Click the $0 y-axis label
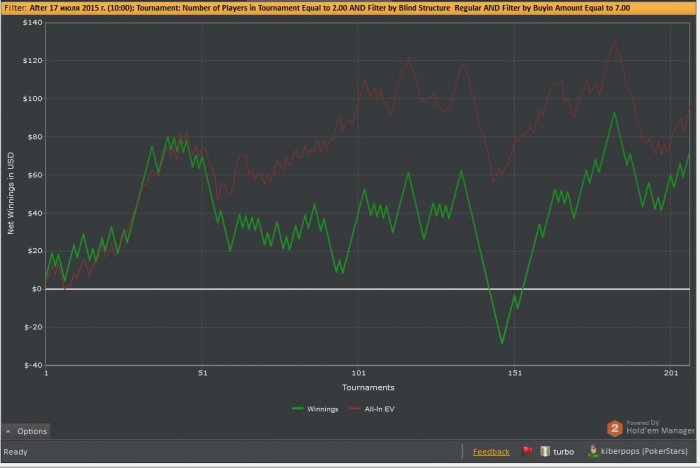 (x=37, y=289)
